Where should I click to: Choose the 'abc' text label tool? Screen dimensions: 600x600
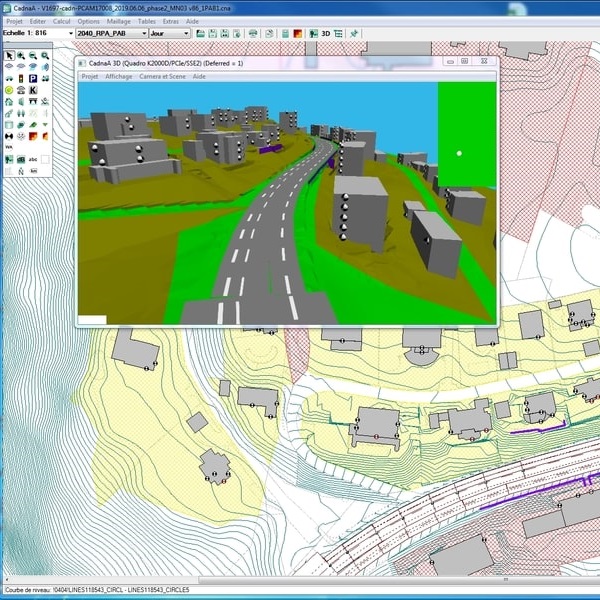pyautogui.click(x=33, y=158)
